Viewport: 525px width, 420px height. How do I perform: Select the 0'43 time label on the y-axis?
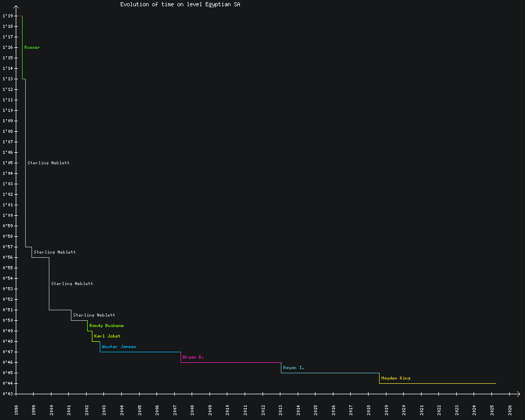[x=7, y=394]
